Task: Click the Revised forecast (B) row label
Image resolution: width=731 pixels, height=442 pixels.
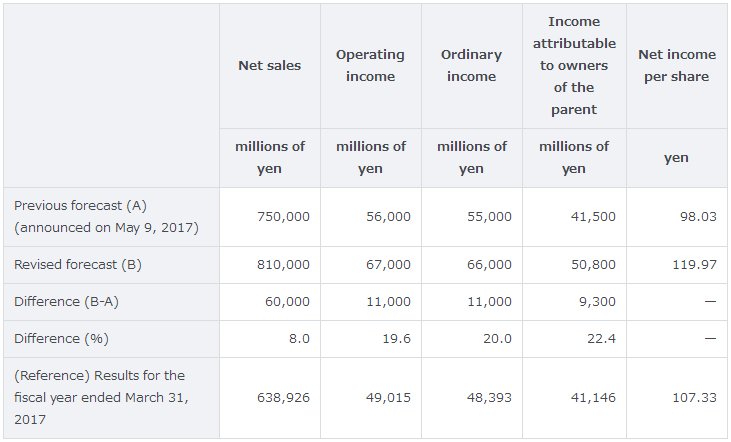Action: (76, 265)
